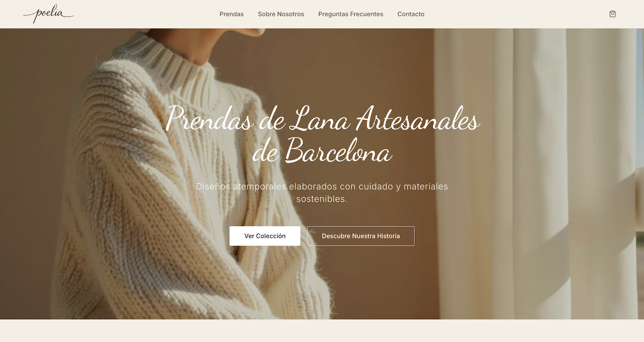Click the word 'sostenibles.' in the subtitle
This screenshot has width=644, height=342.
[x=322, y=199]
